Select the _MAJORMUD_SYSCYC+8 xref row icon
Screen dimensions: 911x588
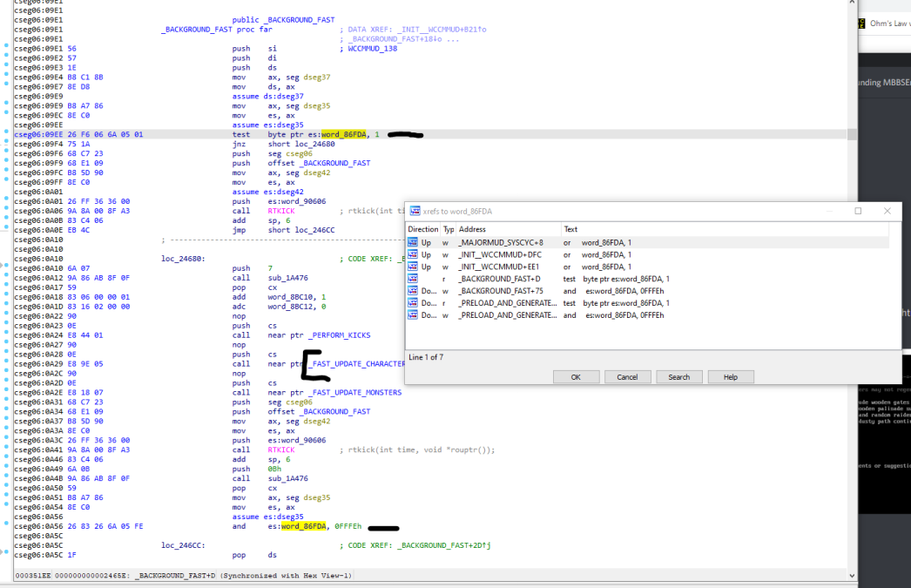point(413,242)
